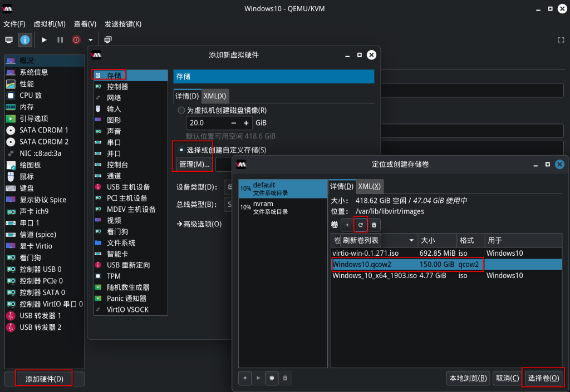Open the snapshots manager toolbar icon
Image resolution: width=570 pixels, height=392 pixels.
[108, 39]
